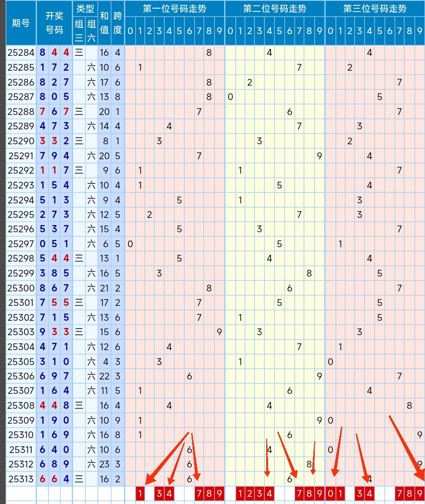The image size is (425, 504).
Task: Click digit 2 header under 第三位号码走势
Action: coord(350,31)
